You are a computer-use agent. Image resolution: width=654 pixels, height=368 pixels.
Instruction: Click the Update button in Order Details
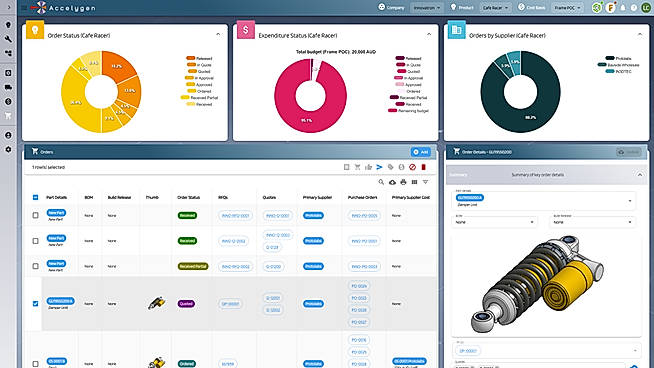[x=629, y=152]
